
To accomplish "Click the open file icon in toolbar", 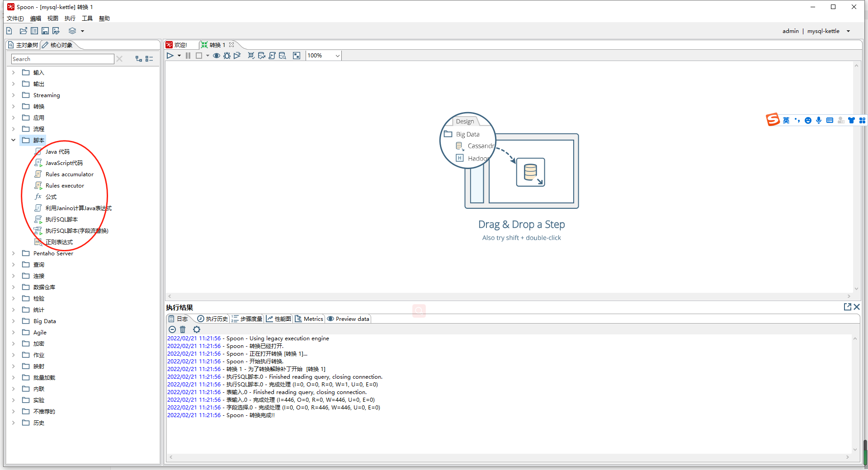I will (24, 31).
